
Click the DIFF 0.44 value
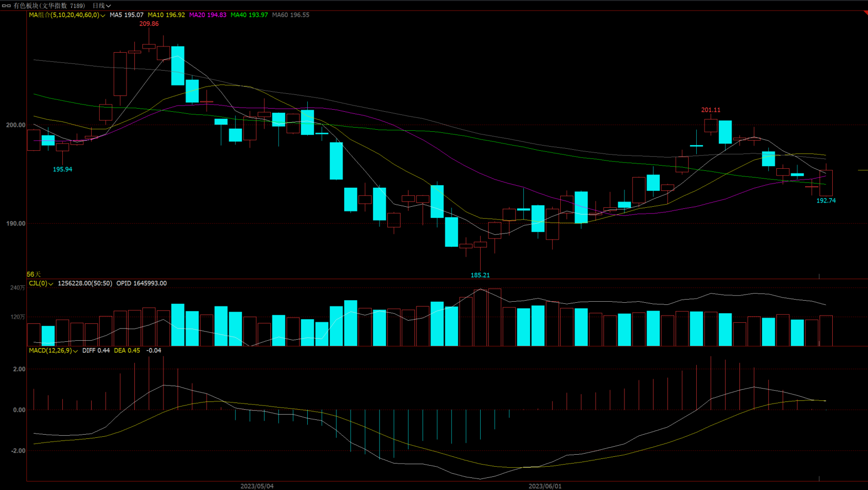coord(96,351)
